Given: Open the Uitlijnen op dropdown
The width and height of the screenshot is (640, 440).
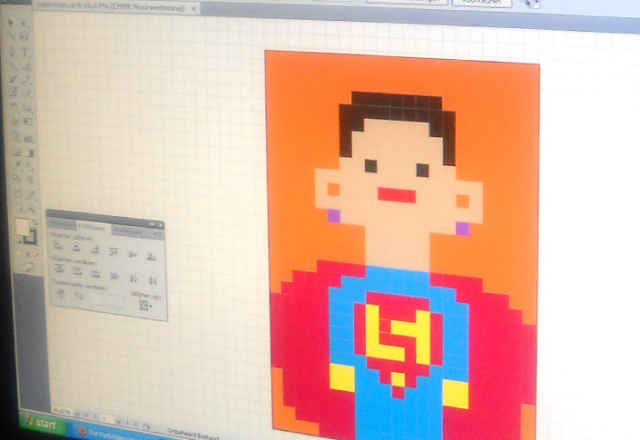Looking at the screenshot, I should [144, 305].
